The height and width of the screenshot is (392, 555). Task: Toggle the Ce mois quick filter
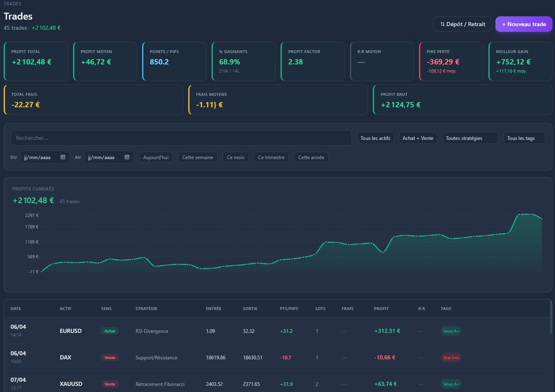click(236, 157)
